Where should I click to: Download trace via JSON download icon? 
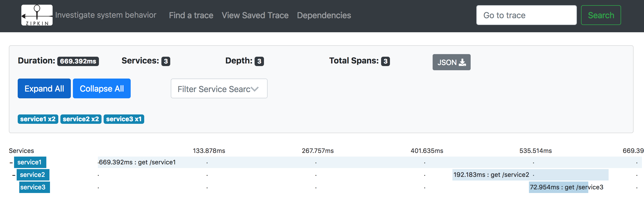pos(462,62)
